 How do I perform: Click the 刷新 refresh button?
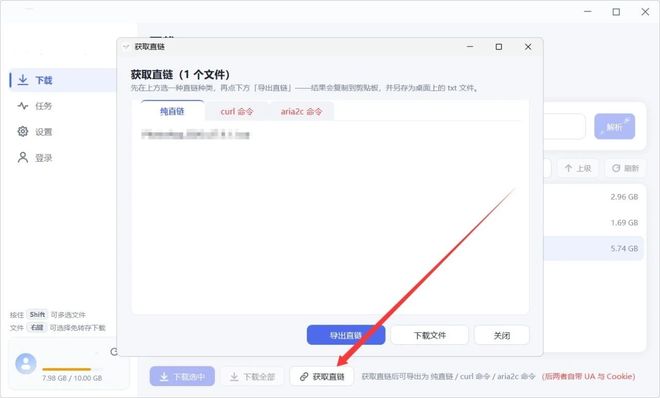(625, 168)
